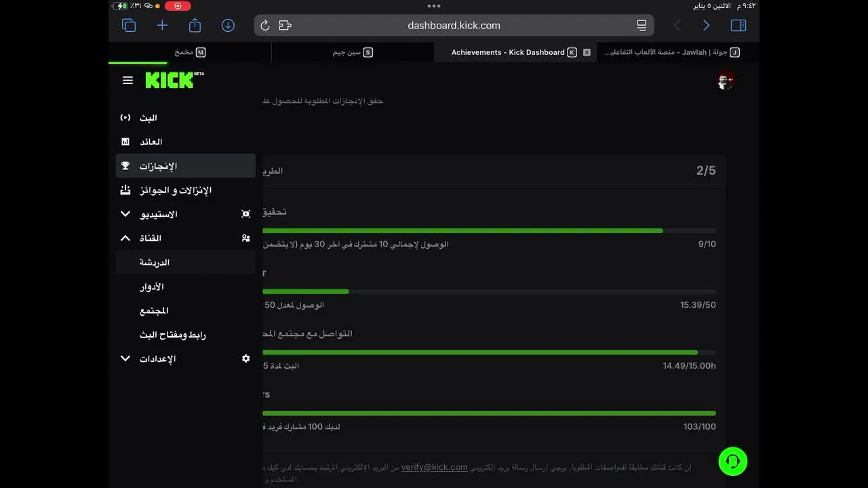Click the dashboard.kick.com address field
Viewport: 868px width, 488px height.
[454, 25]
